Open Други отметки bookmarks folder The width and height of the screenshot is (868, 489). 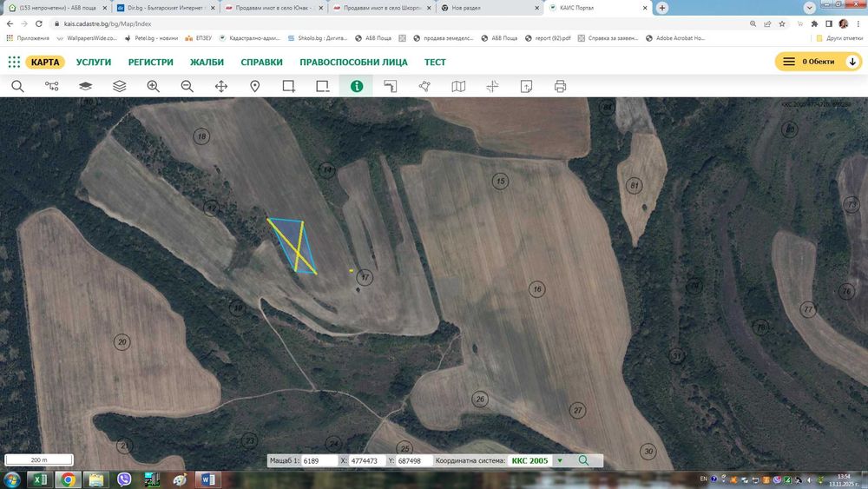(839, 38)
